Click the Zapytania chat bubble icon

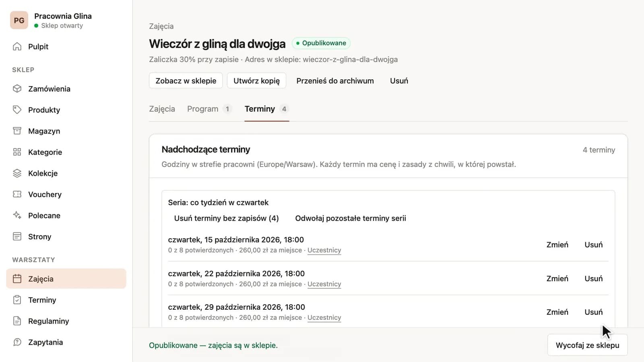coord(17,342)
